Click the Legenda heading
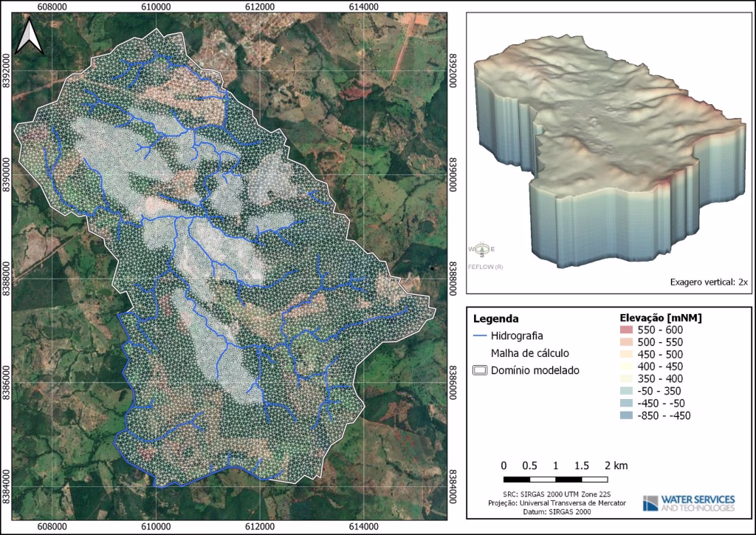756x535 pixels. coord(496,319)
